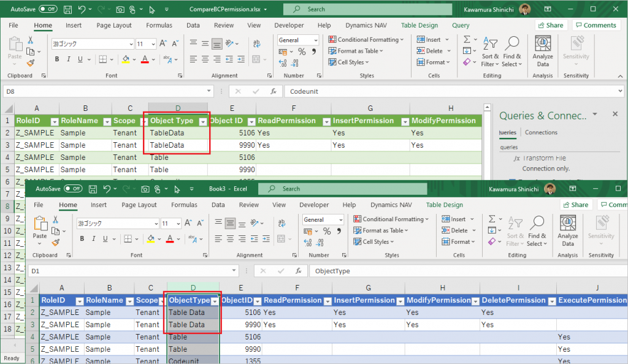
Task: Open RoleID filter dropdown in CompareBCPermission sheet
Action: (x=55, y=121)
